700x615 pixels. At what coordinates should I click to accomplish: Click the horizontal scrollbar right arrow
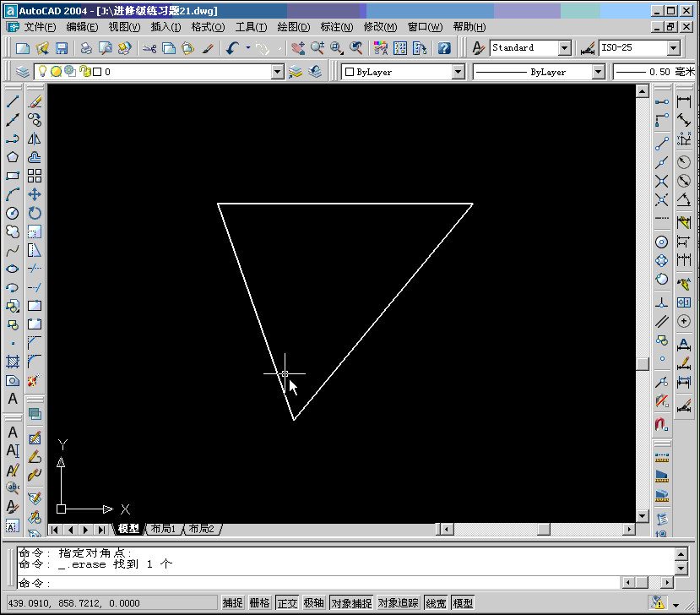point(628,529)
